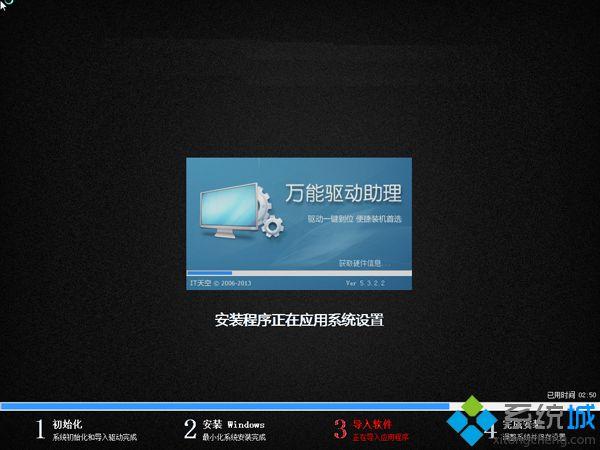600x450 pixels.
Task: Click the step number 1 marker
Action: point(40,429)
